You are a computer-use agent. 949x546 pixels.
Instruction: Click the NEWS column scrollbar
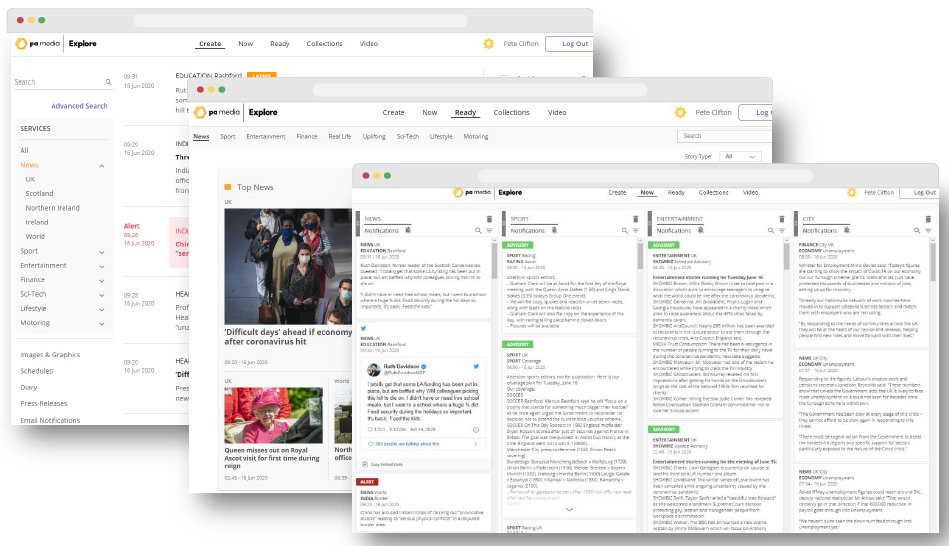pos(494,260)
